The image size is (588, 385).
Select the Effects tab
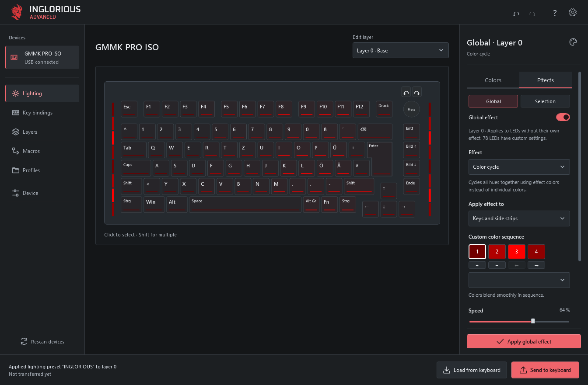tap(546, 80)
